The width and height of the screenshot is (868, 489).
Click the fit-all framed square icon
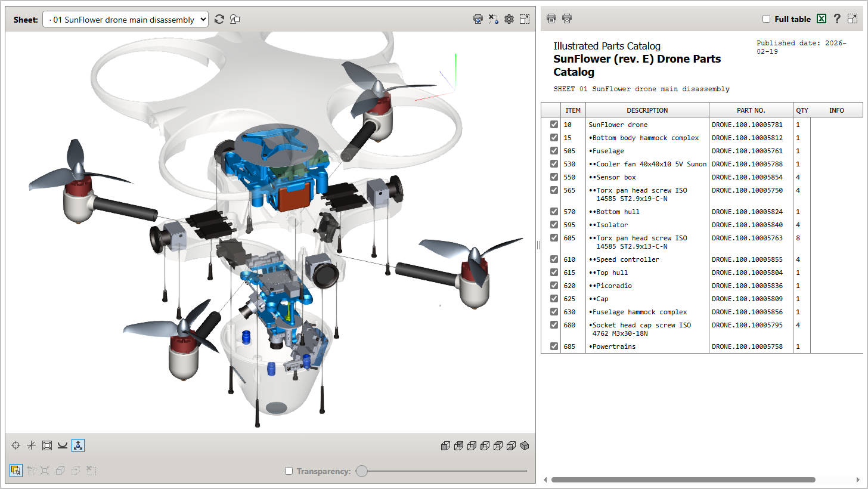click(47, 445)
